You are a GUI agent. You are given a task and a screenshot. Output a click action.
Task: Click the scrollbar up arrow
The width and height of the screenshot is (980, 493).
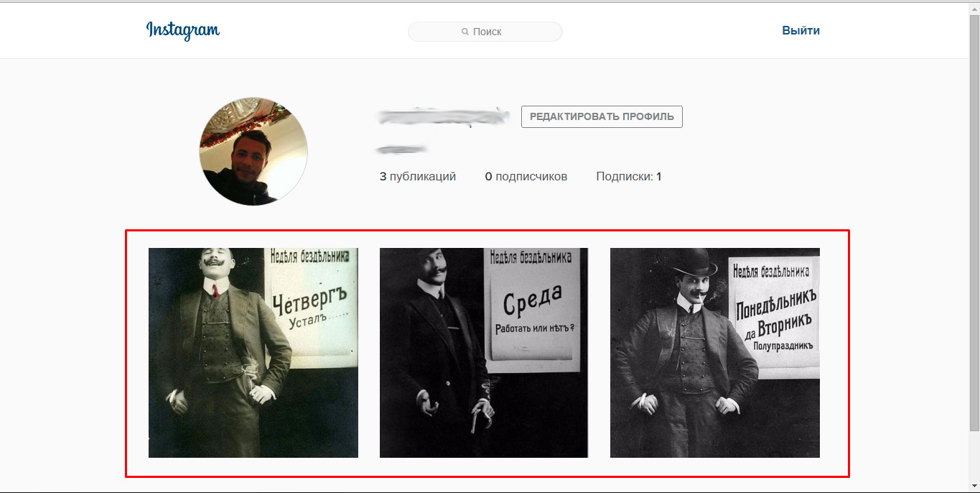pyautogui.click(x=974, y=7)
